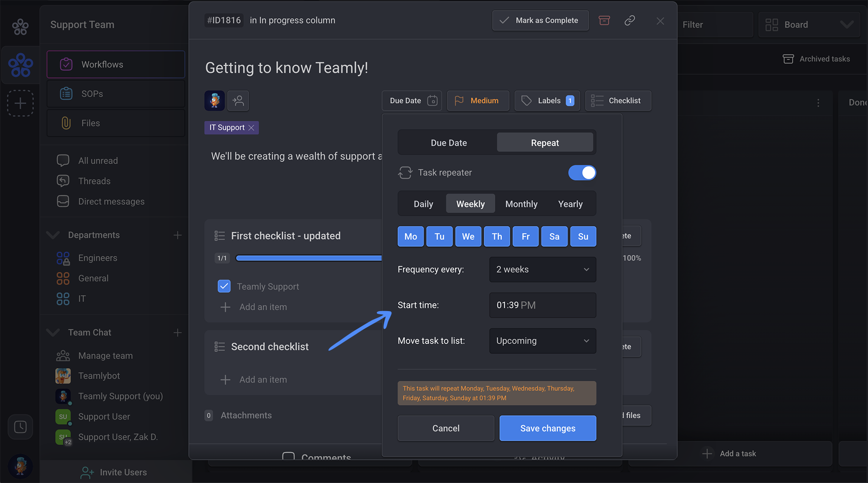This screenshot has height=483, width=868.
Task: Select Weekly repeat frequency
Action: tap(471, 204)
